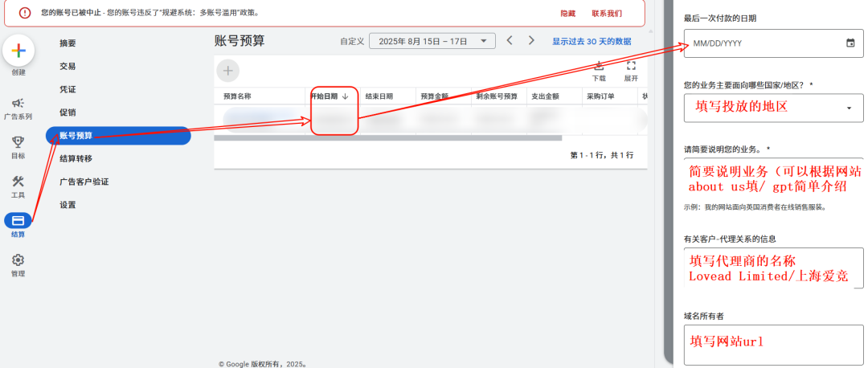Click the last payment date input field
This screenshot has height=368, width=868.
[x=774, y=43]
